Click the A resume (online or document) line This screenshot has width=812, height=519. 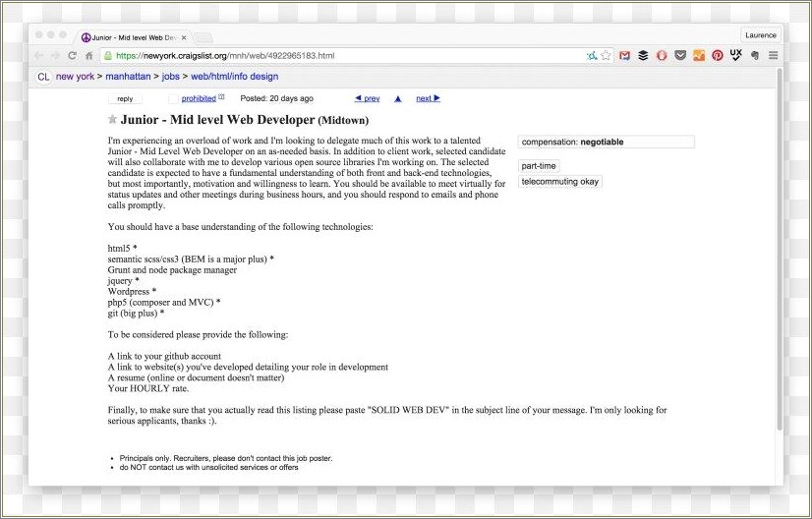click(x=196, y=377)
